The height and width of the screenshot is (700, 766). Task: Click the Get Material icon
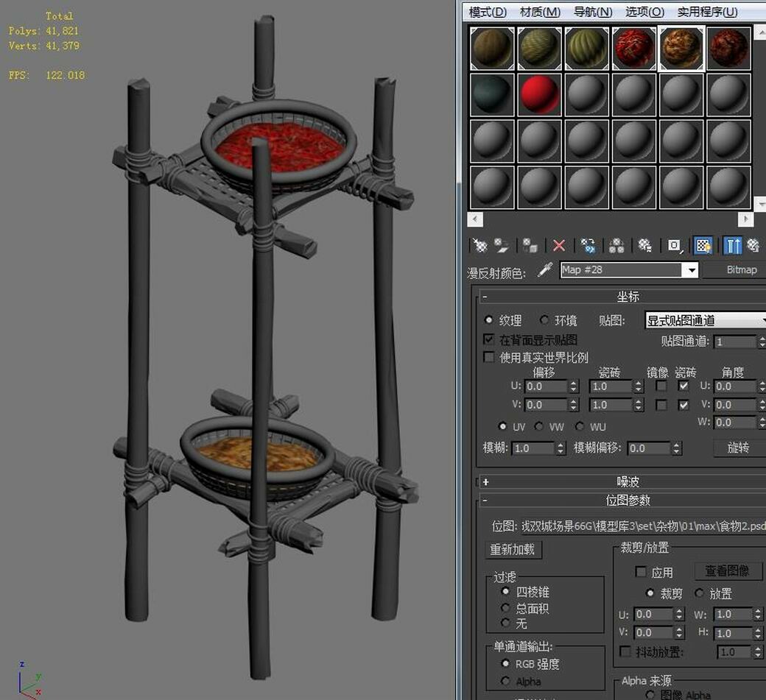[479, 245]
